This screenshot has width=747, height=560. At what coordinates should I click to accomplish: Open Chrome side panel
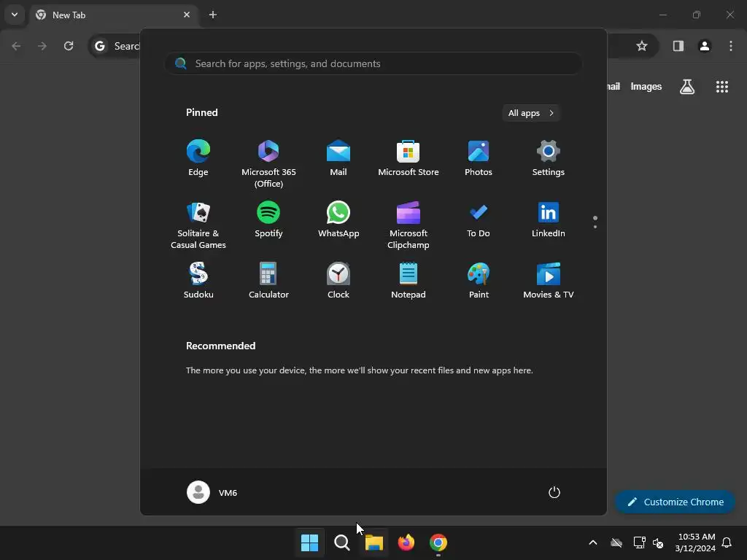[678, 46]
